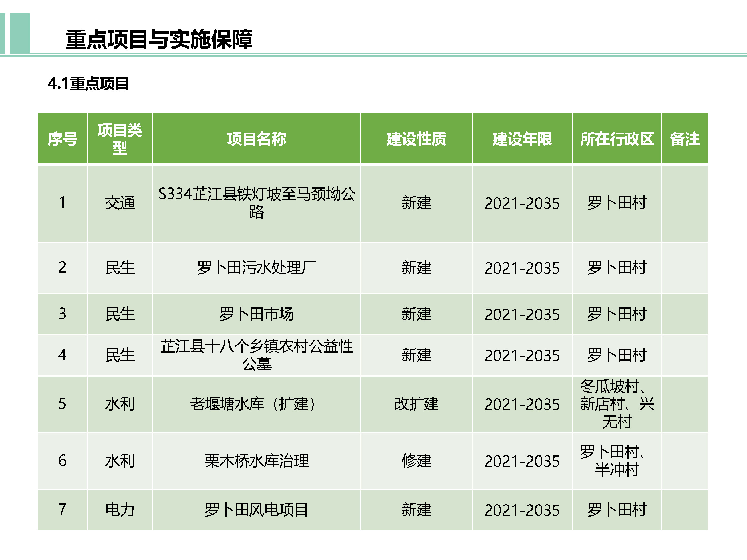Screen dimensions: 747x560
Task: Click 新建 in the 罗卜田污水处理厂 row
Action: tap(416, 268)
